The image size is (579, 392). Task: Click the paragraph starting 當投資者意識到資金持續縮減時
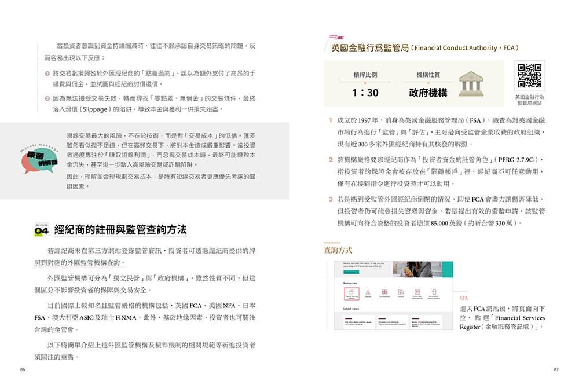click(149, 52)
